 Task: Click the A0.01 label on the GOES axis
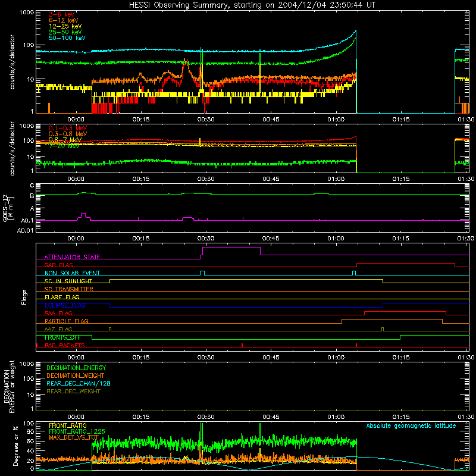pos(25,231)
